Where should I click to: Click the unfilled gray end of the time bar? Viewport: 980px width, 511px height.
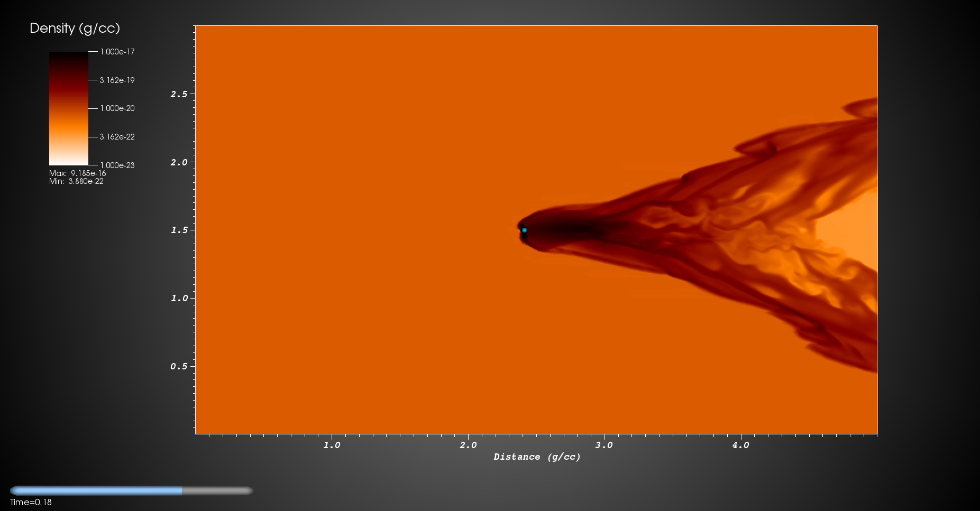point(217,490)
